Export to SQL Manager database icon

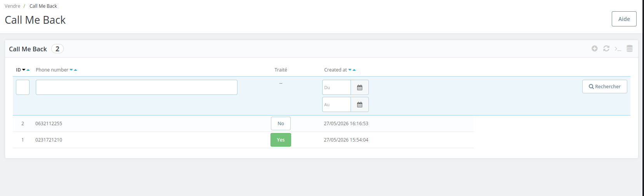point(630,49)
